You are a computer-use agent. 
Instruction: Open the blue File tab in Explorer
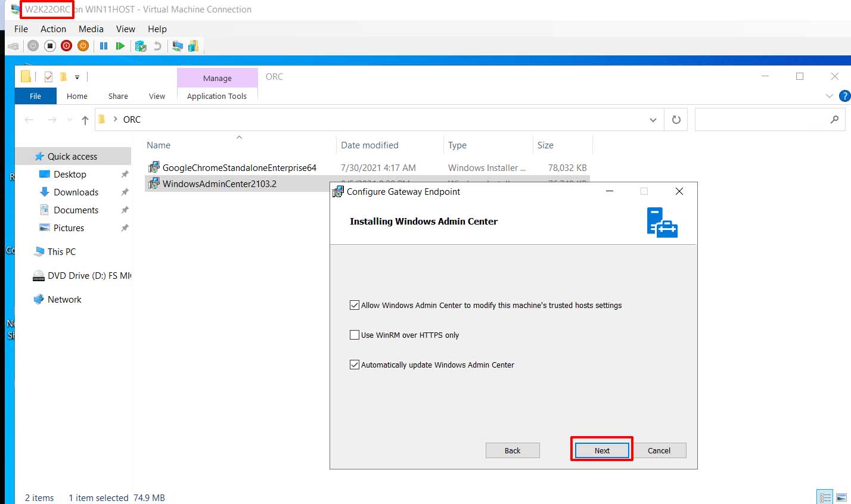(36, 96)
